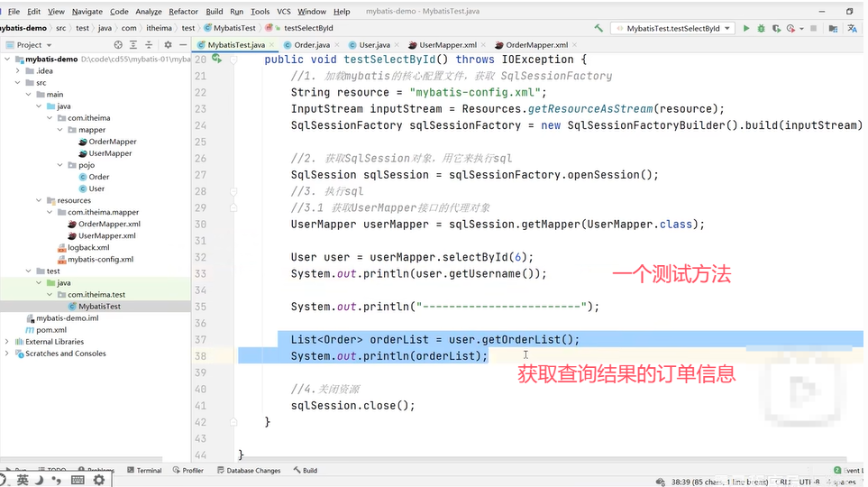This screenshot has width=868, height=487.
Task: Close the MybatisTest.java tab
Action: point(271,45)
